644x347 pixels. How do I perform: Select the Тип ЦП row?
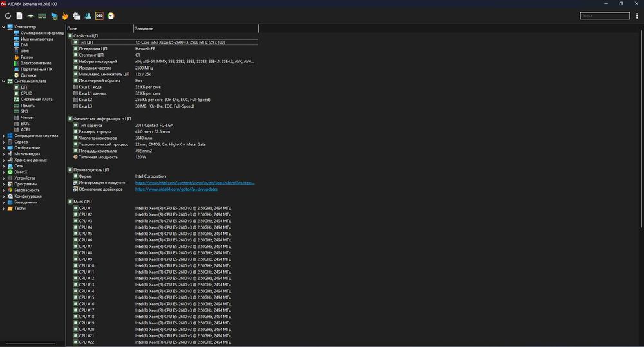(x=165, y=42)
